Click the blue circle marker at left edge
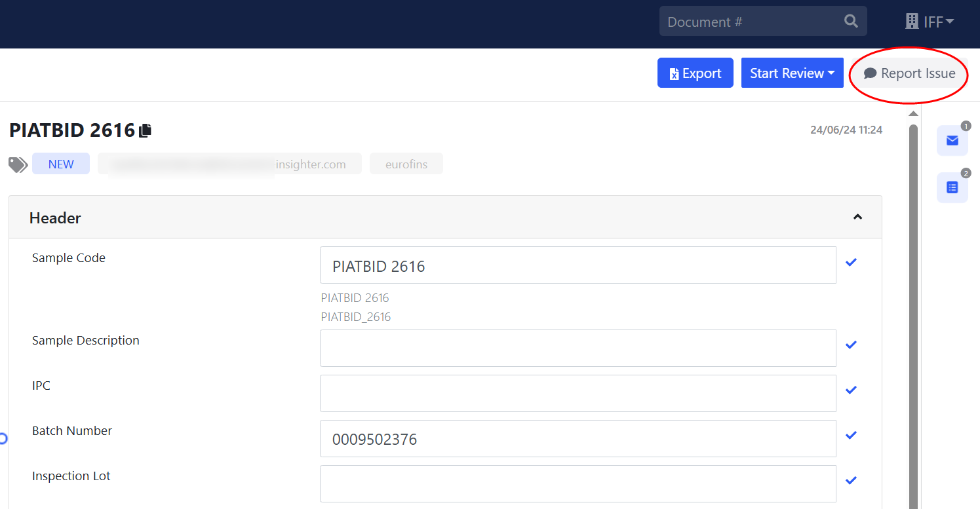Viewport: 980px width, 509px height. (x=3, y=438)
